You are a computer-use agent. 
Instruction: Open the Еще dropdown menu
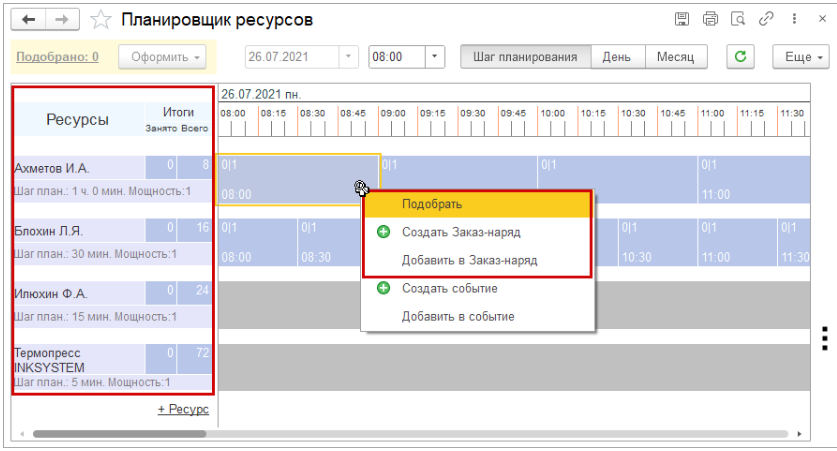point(803,57)
